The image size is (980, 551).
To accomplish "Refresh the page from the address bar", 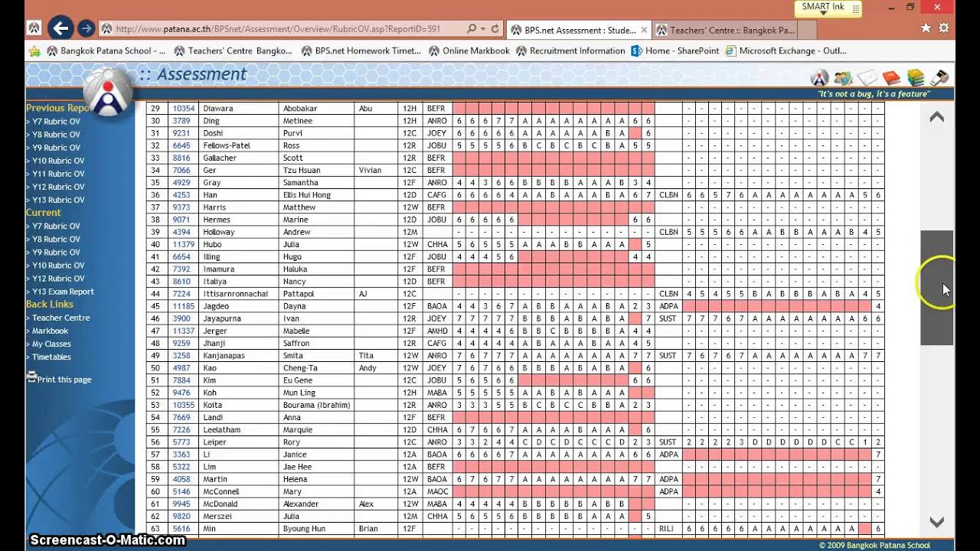I will point(495,29).
